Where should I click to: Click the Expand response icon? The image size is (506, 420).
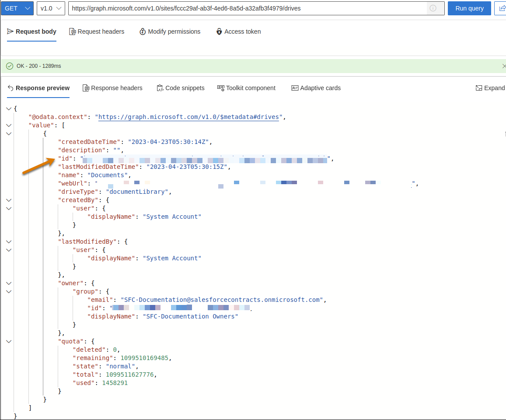(x=479, y=88)
